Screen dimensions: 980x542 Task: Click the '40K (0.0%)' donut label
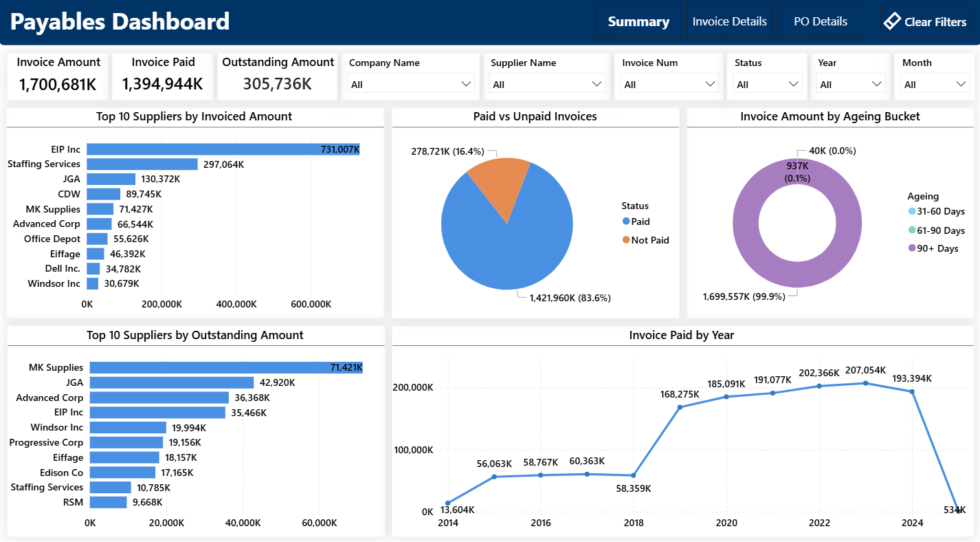[832, 151]
